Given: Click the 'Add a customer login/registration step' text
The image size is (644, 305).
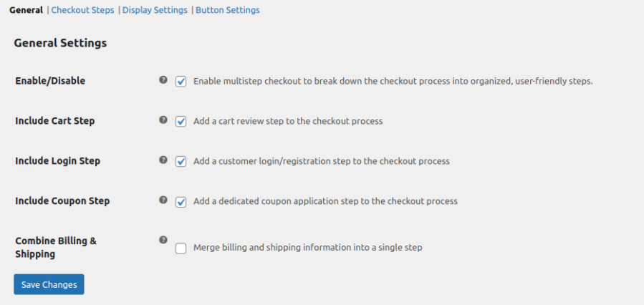Looking at the screenshot, I should click(x=322, y=162).
